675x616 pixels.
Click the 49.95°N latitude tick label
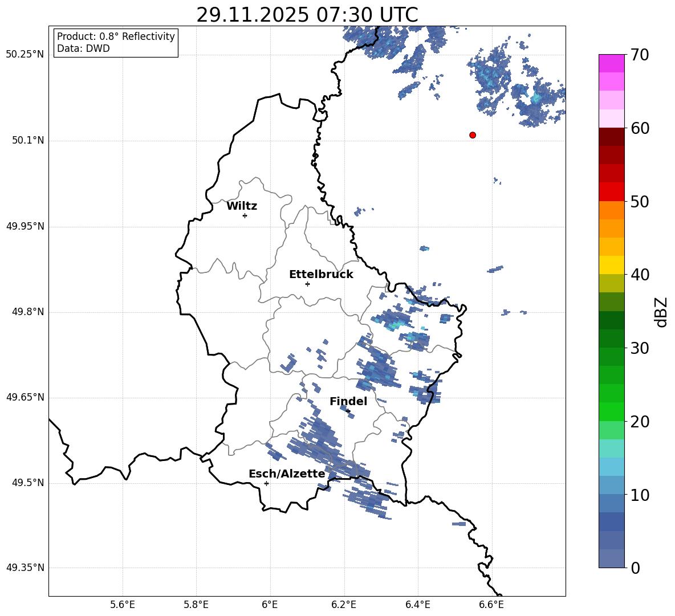point(25,226)
